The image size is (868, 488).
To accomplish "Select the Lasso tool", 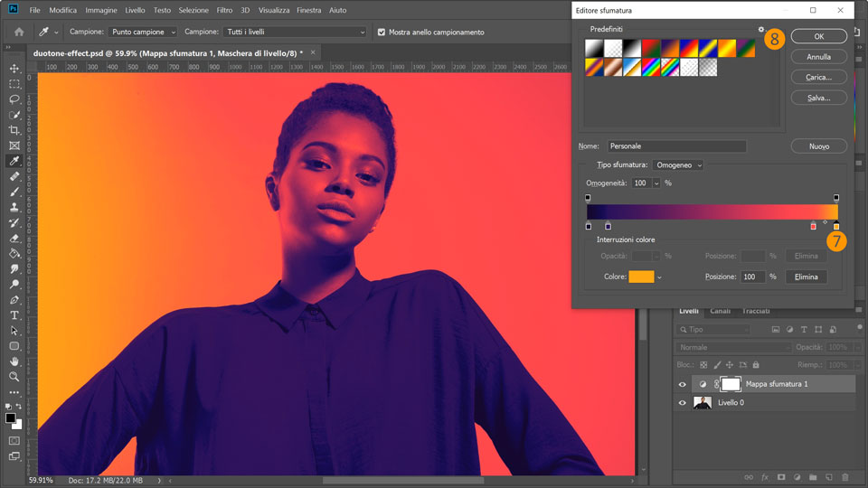I will click(x=14, y=99).
